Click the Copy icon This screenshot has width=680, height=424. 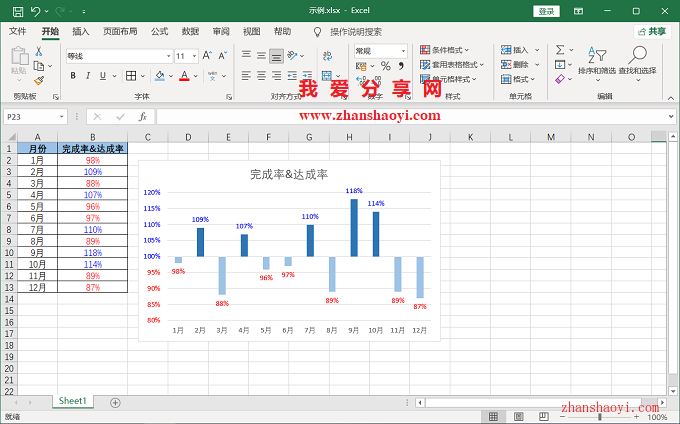tap(39, 66)
